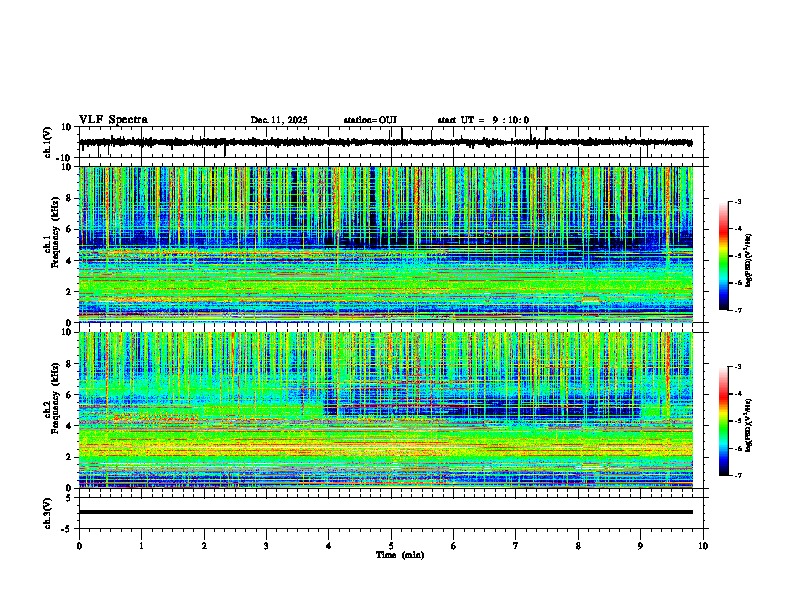Click the "-3" tick on ch.2 colorbar

pyautogui.click(x=737, y=367)
